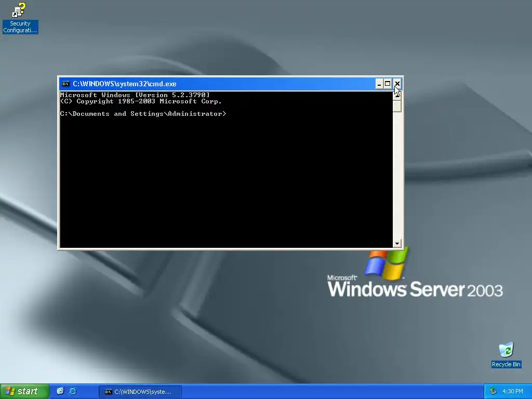Launch Internet Explorer from Quick Launch
The width and height of the screenshot is (532, 399).
point(73,391)
